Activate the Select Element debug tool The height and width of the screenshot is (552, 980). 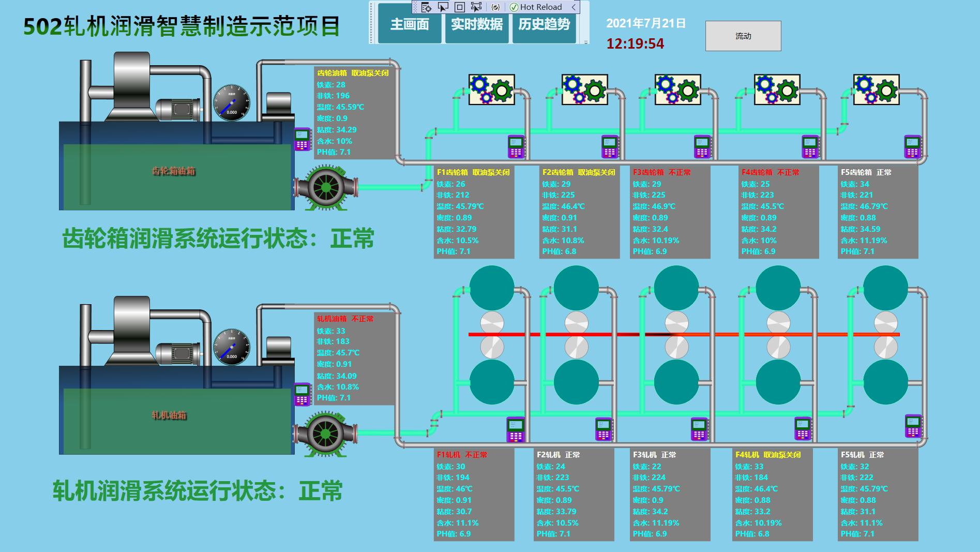coord(443,7)
